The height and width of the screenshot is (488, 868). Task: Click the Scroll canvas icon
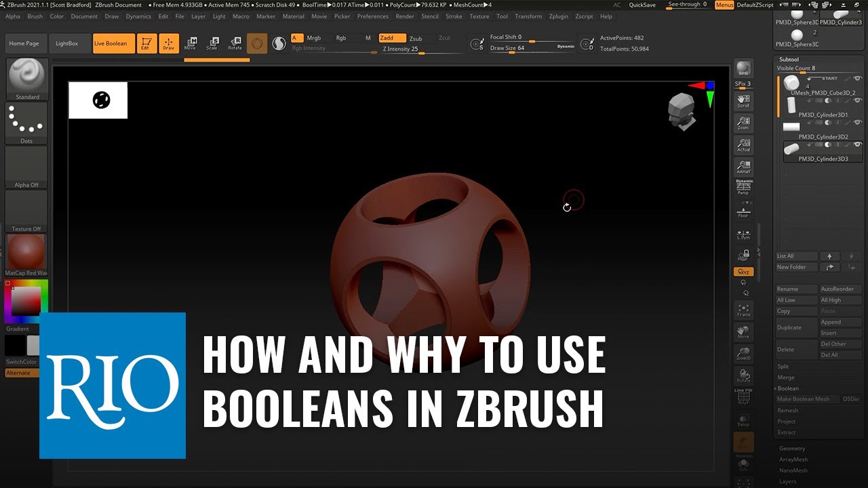(743, 100)
